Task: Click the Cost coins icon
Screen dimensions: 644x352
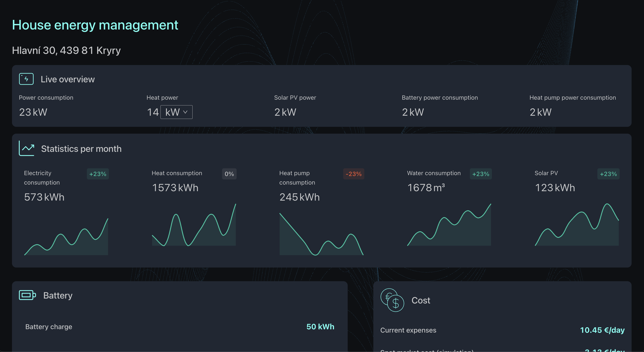Action: 392,300
